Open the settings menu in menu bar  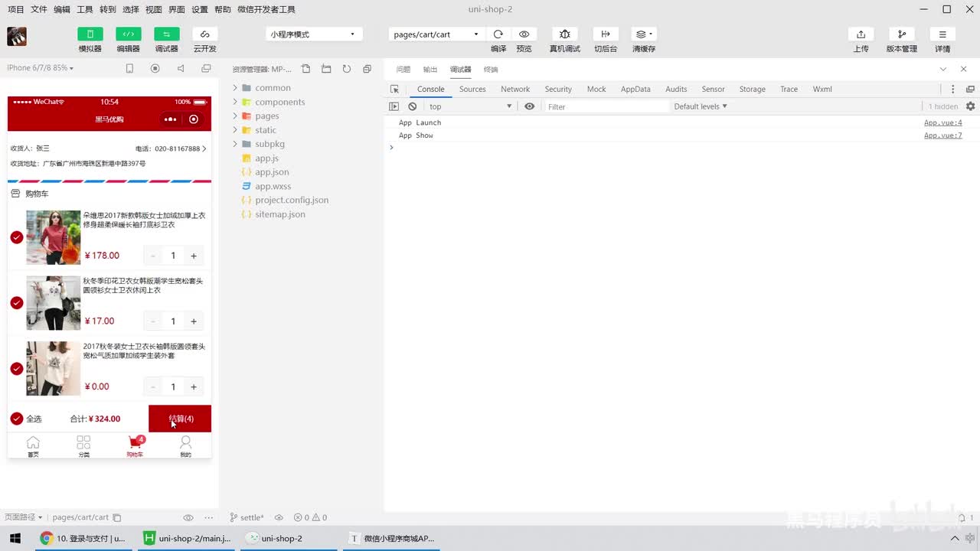click(200, 9)
